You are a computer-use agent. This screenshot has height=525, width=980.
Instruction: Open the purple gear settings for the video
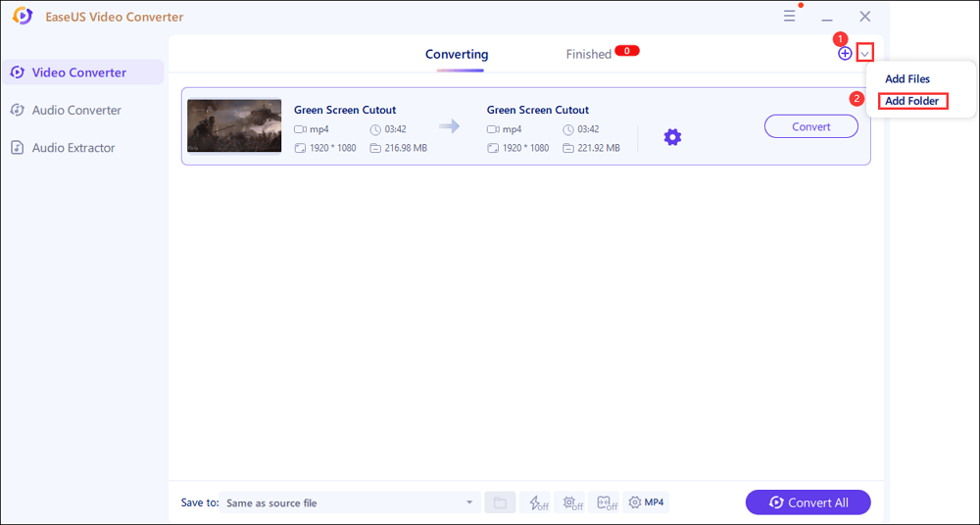pos(672,137)
